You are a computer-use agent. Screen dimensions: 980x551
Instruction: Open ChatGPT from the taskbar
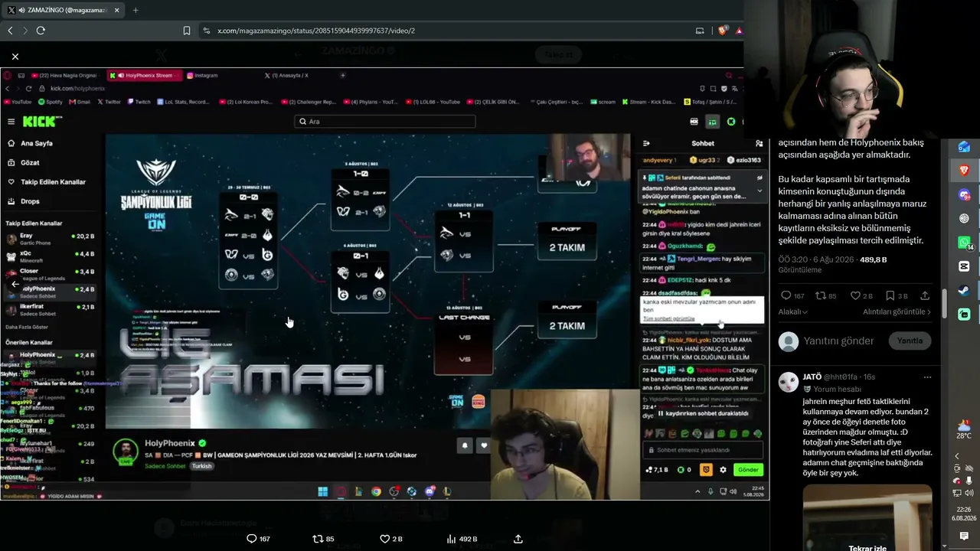click(964, 219)
